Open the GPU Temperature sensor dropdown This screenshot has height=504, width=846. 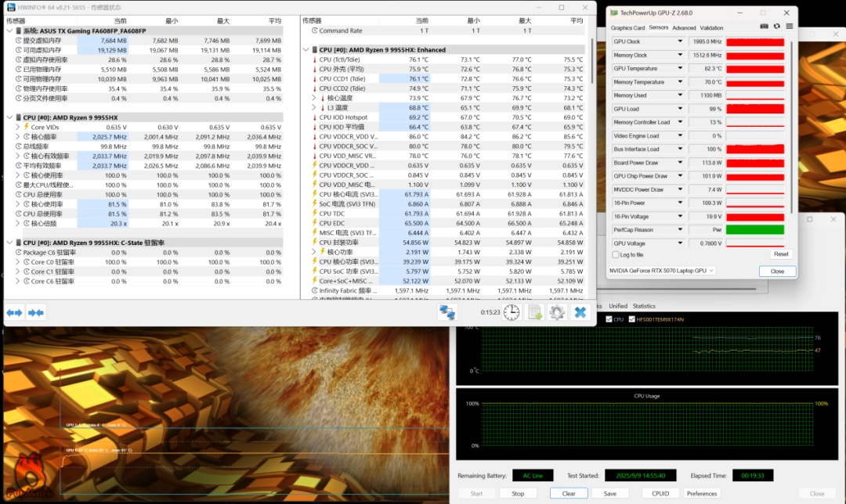680,68
